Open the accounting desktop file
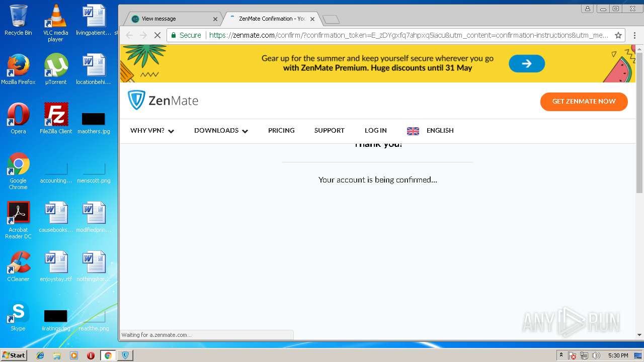The image size is (644, 362). [x=55, y=173]
